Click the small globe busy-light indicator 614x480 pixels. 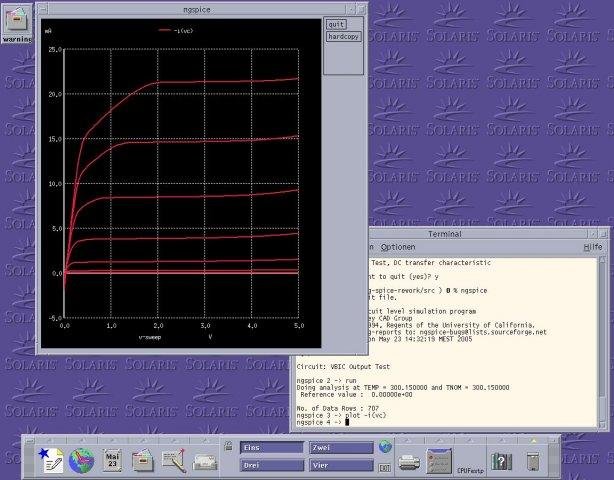click(x=385, y=447)
